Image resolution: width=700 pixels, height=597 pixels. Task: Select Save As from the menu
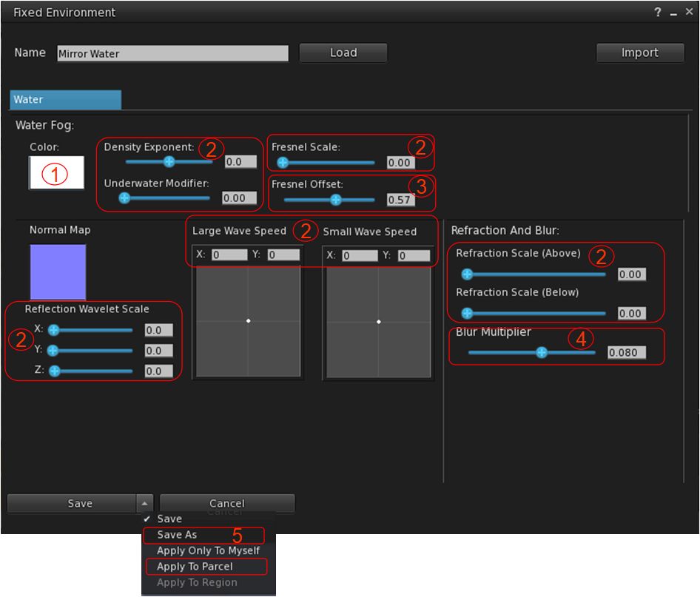(x=178, y=535)
